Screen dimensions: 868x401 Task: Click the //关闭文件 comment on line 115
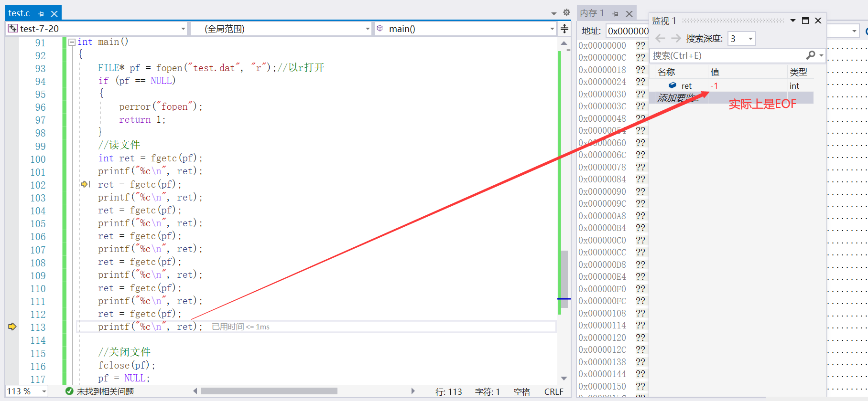tap(124, 352)
